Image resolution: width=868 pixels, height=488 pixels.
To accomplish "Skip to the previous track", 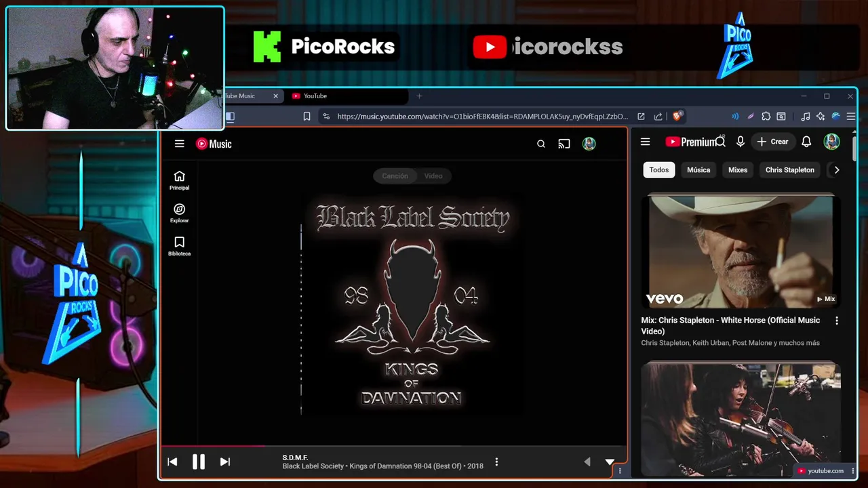I will pos(172,462).
